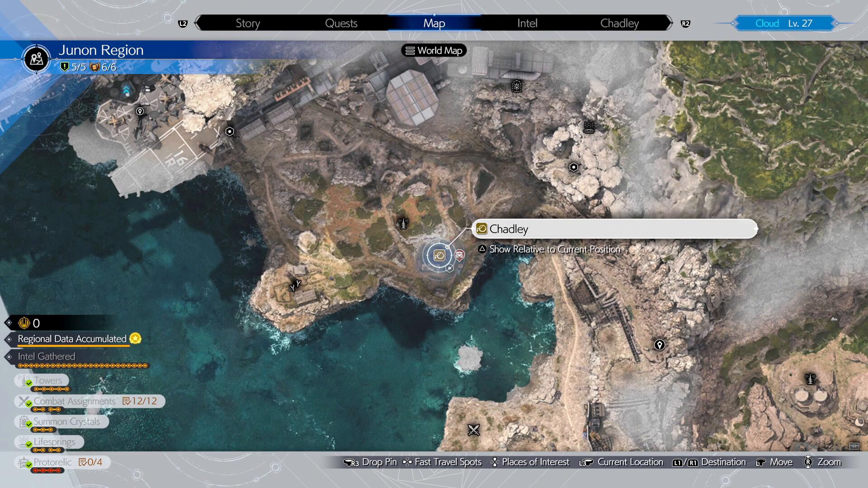Click the crossed swords combat marker
This screenshot has width=868, height=488.
coord(473,430)
